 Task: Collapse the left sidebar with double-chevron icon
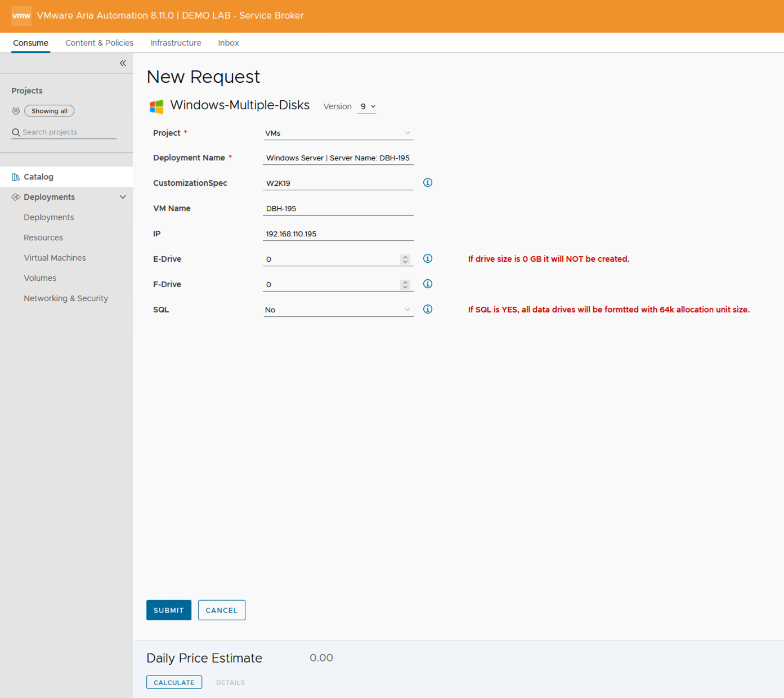coord(123,63)
